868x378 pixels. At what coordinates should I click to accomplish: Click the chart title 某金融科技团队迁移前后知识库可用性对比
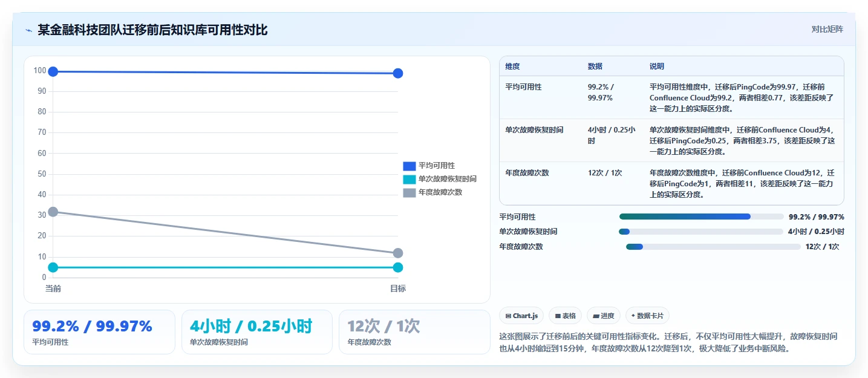[x=152, y=30]
